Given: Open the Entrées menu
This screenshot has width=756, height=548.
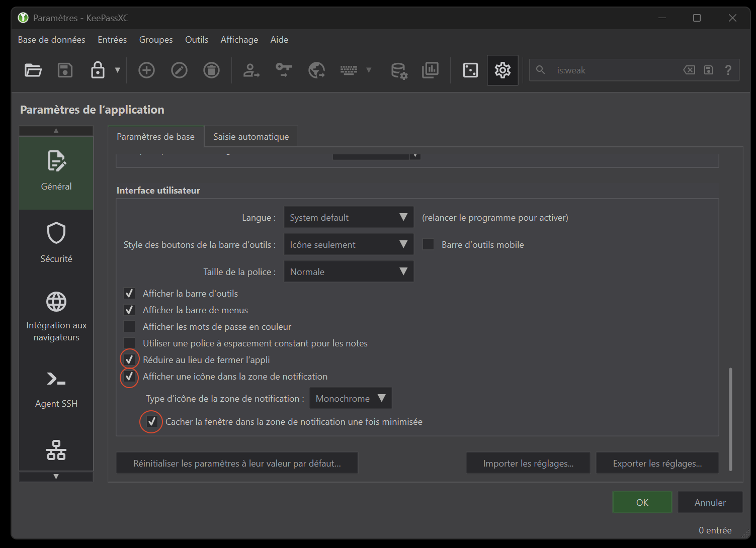Looking at the screenshot, I should tap(112, 40).
